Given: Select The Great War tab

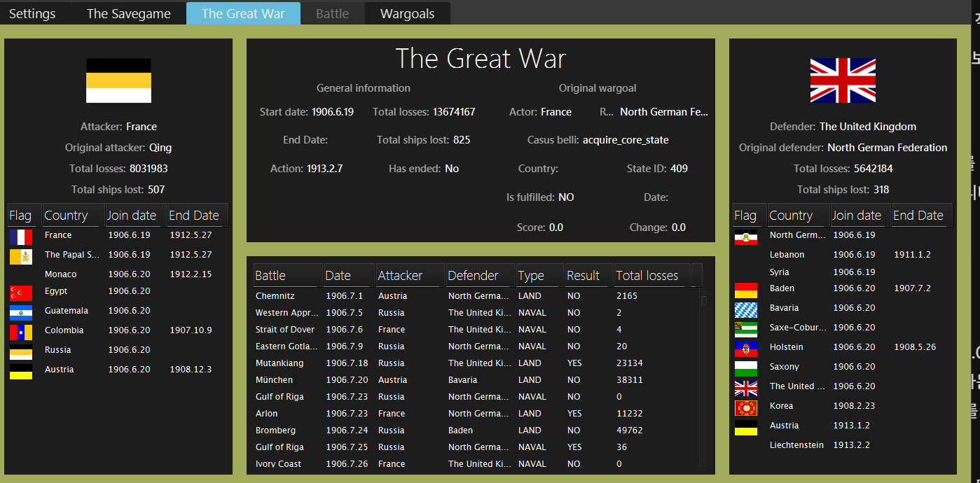Looking at the screenshot, I should [x=243, y=13].
